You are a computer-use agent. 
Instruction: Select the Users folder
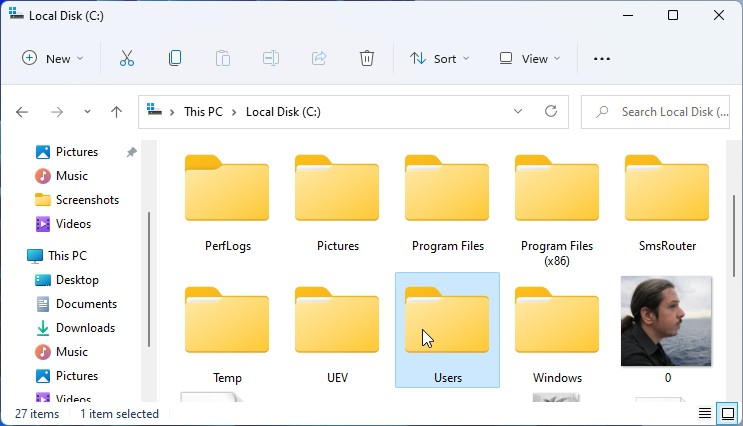click(447, 330)
